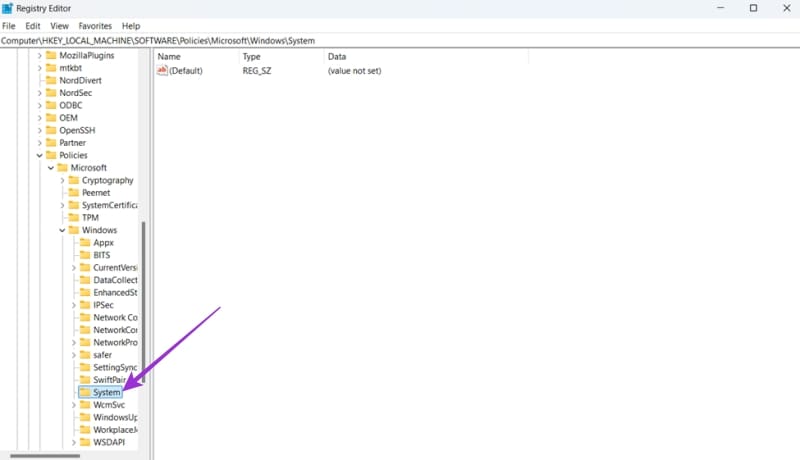Collapse the Policies key
800x460 pixels.
tap(39, 155)
